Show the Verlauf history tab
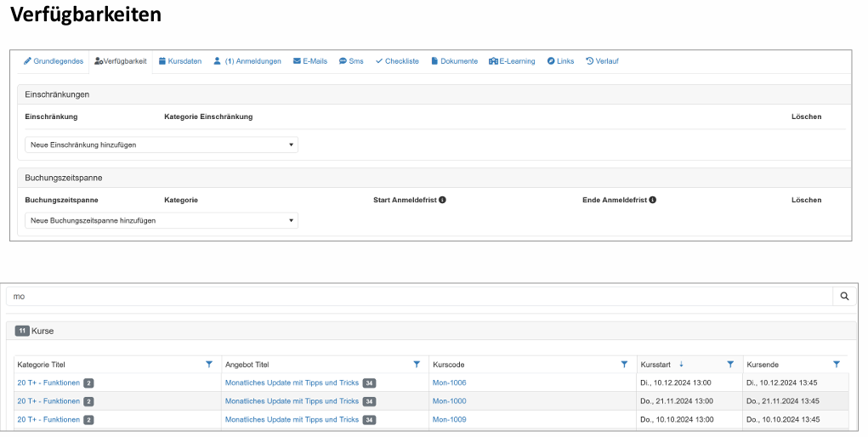 (x=602, y=61)
